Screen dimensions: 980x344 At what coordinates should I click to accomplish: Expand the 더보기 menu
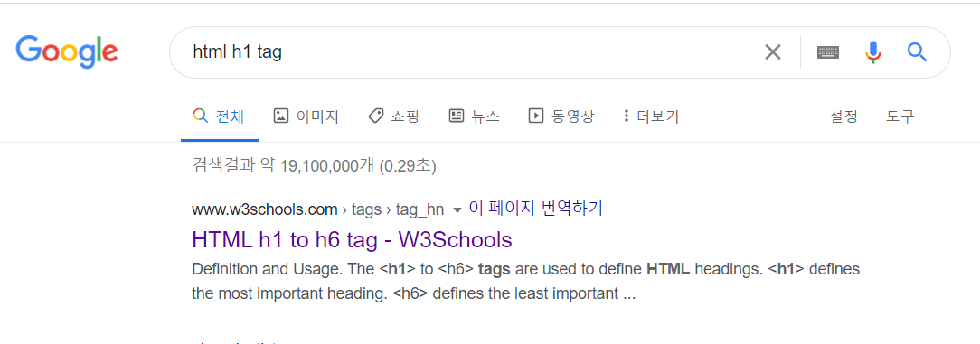coord(651,116)
